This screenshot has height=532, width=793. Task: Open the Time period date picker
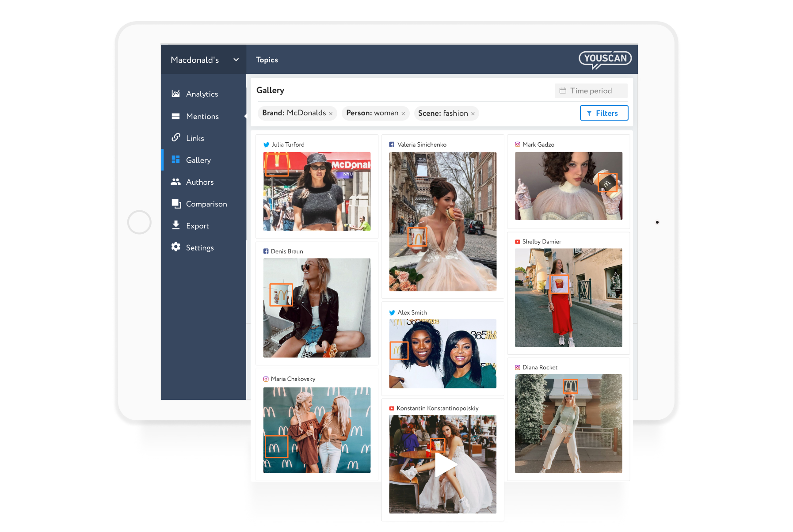(591, 91)
